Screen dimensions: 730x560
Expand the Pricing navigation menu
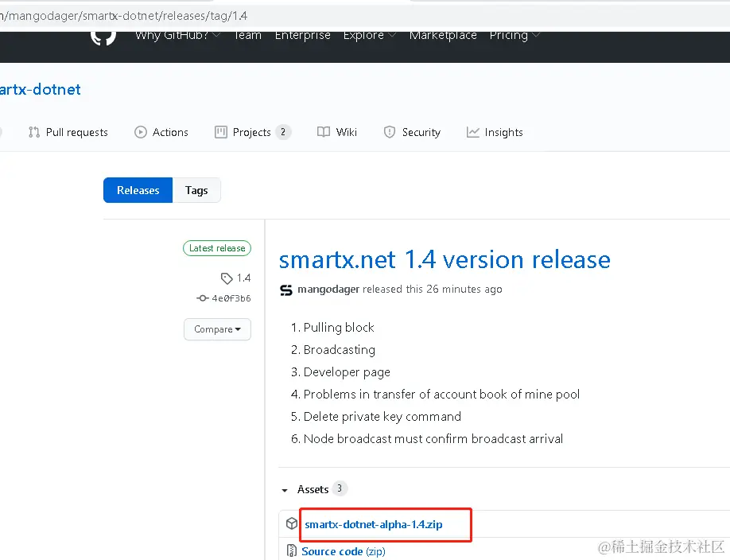click(514, 36)
